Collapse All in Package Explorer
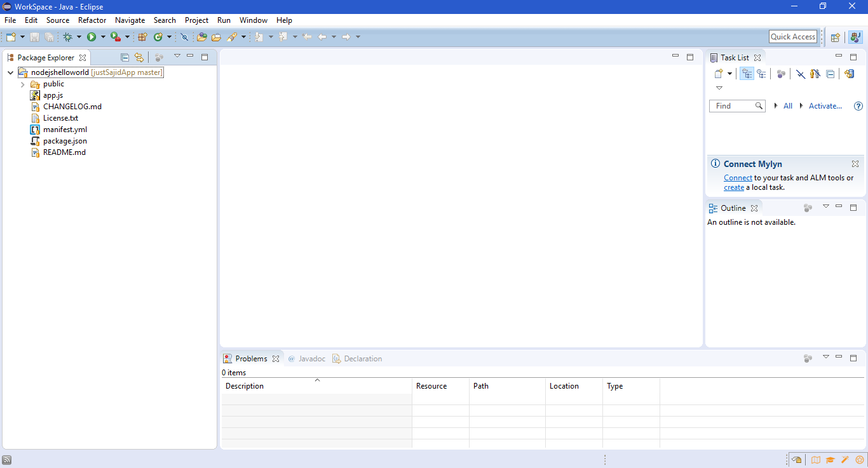This screenshot has width=868, height=468. (x=125, y=57)
